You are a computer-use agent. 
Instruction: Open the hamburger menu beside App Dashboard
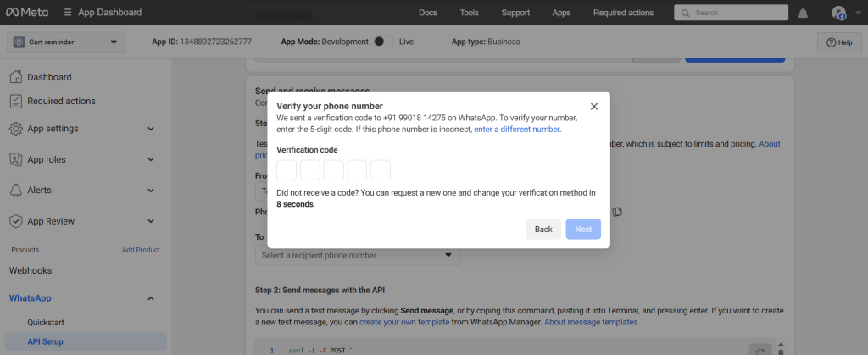(68, 13)
